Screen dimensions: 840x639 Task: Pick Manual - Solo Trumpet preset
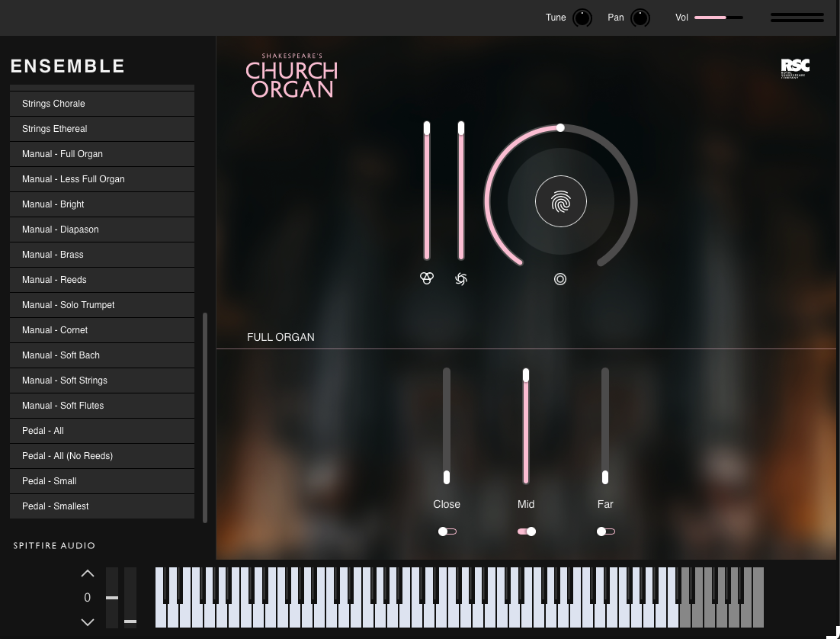click(x=102, y=305)
